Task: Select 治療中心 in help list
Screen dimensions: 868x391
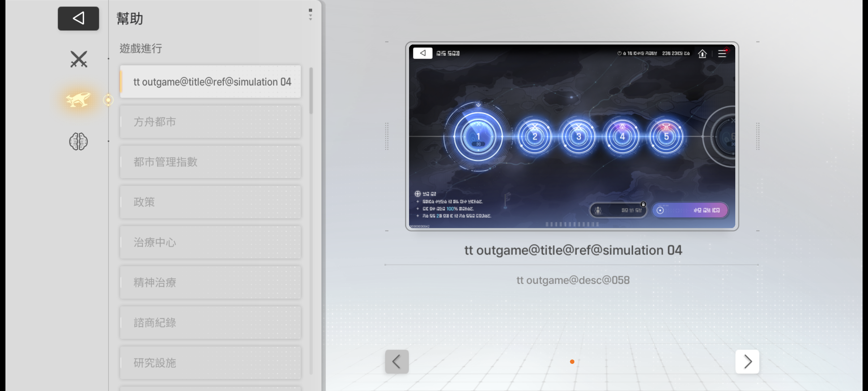Action: pyautogui.click(x=210, y=242)
